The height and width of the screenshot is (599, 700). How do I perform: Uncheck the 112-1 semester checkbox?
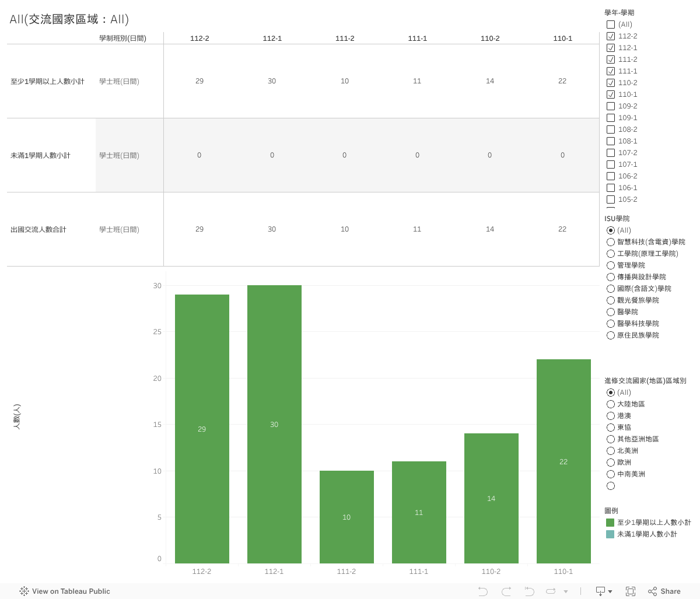[611, 48]
